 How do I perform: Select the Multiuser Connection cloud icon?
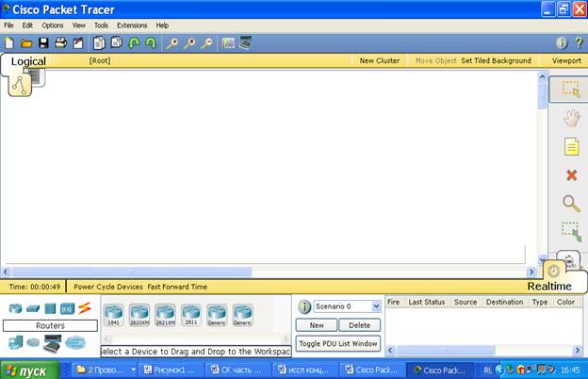pos(75,342)
